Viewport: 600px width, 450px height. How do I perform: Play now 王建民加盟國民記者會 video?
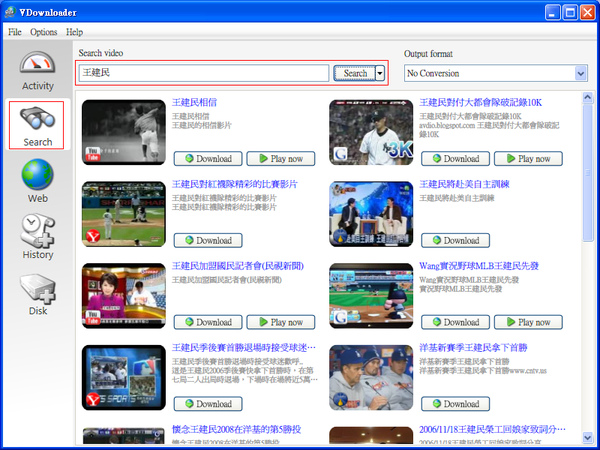pyautogui.click(x=281, y=322)
